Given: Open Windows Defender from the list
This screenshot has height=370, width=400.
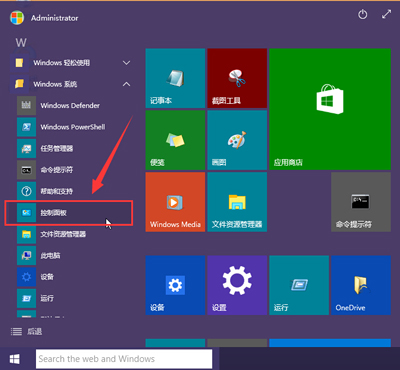Looking at the screenshot, I should [70, 106].
